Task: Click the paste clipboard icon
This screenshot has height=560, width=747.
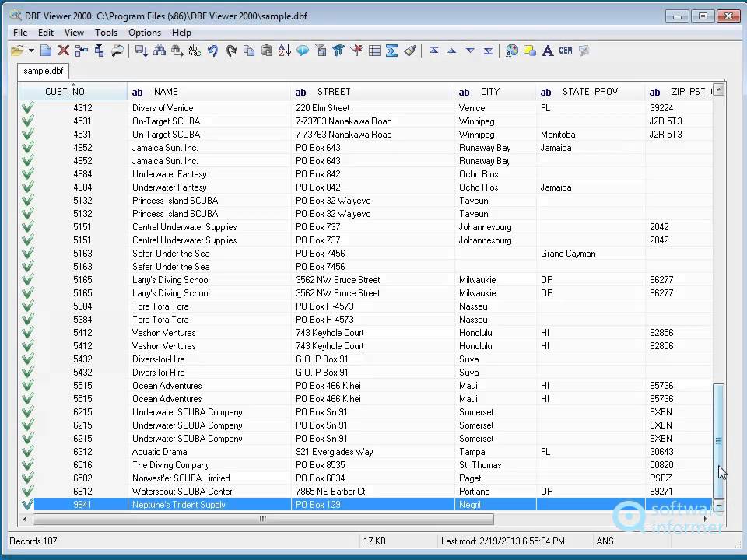Action: (x=267, y=51)
